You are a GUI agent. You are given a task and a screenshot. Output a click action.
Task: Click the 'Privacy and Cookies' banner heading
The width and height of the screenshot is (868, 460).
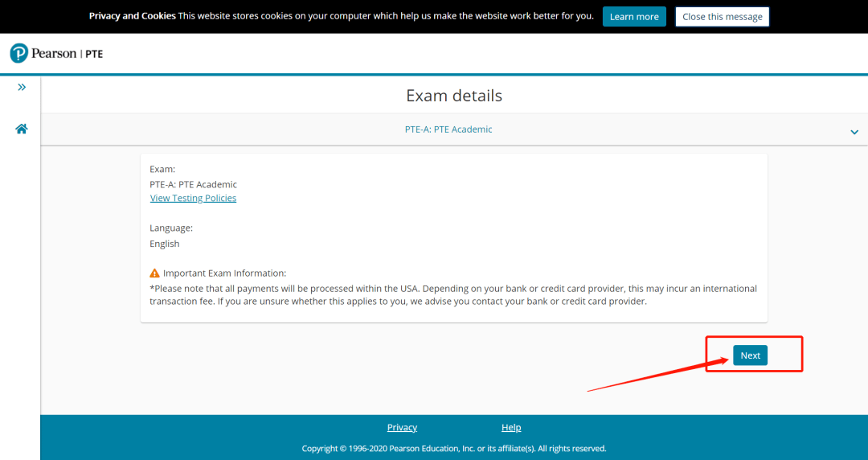133,16
